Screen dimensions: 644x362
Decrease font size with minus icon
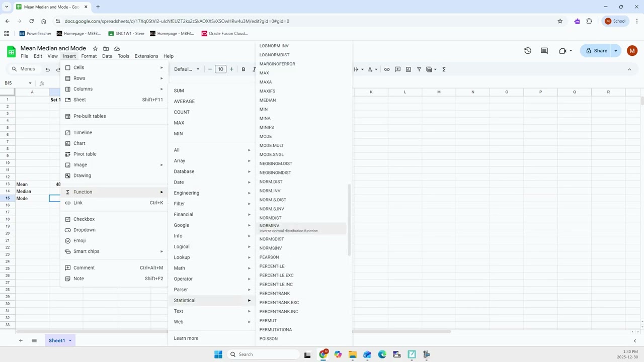(210, 69)
